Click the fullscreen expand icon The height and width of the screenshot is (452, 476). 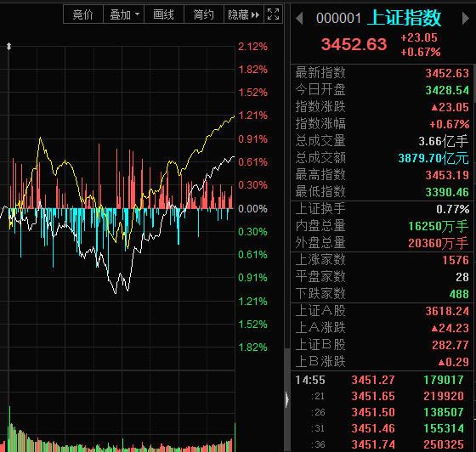pos(273,14)
